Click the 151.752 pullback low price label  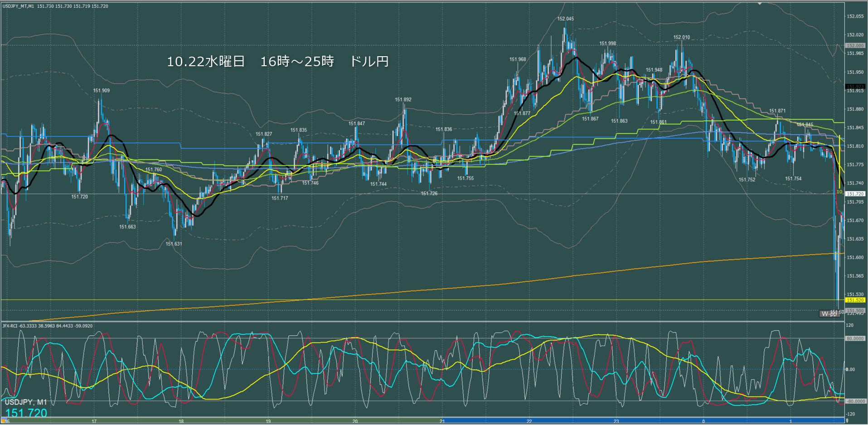click(747, 180)
